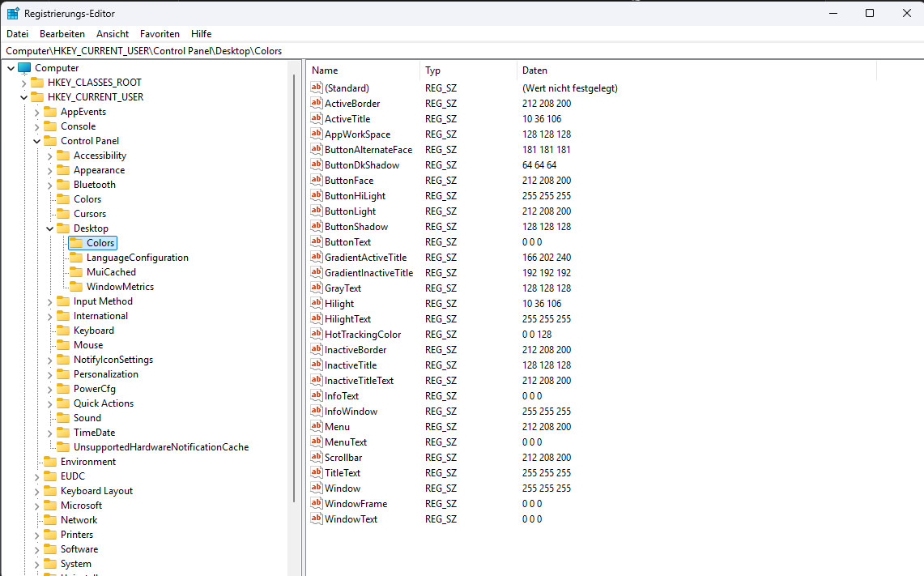The image size is (924, 576).
Task: Click the ab icon beside InfoWindow
Action: (317, 411)
